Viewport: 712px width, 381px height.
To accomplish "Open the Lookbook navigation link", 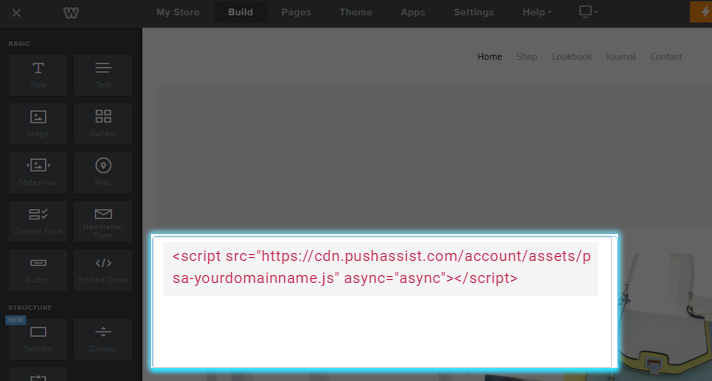I will pos(572,57).
